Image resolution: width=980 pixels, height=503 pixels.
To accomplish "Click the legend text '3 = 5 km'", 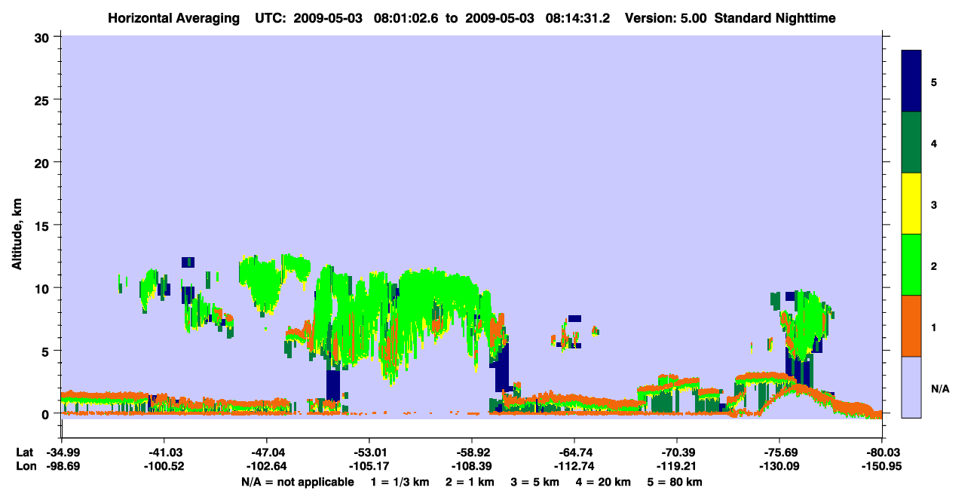I will tap(534, 482).
